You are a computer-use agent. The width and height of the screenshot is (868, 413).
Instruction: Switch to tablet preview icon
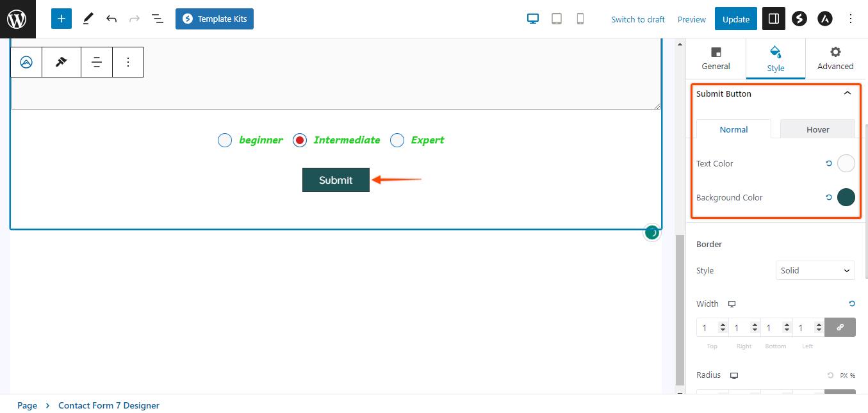[557, 19]
